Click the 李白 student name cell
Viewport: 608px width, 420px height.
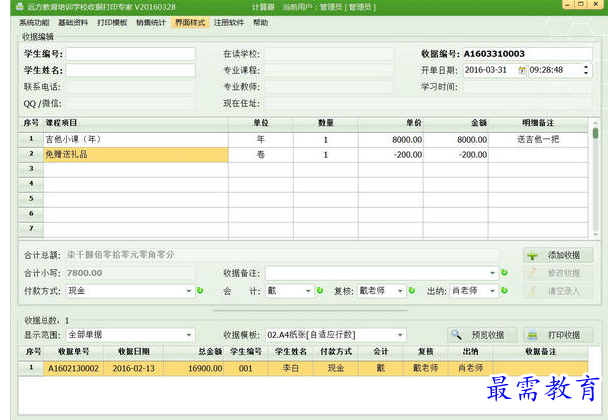[290, 368]
